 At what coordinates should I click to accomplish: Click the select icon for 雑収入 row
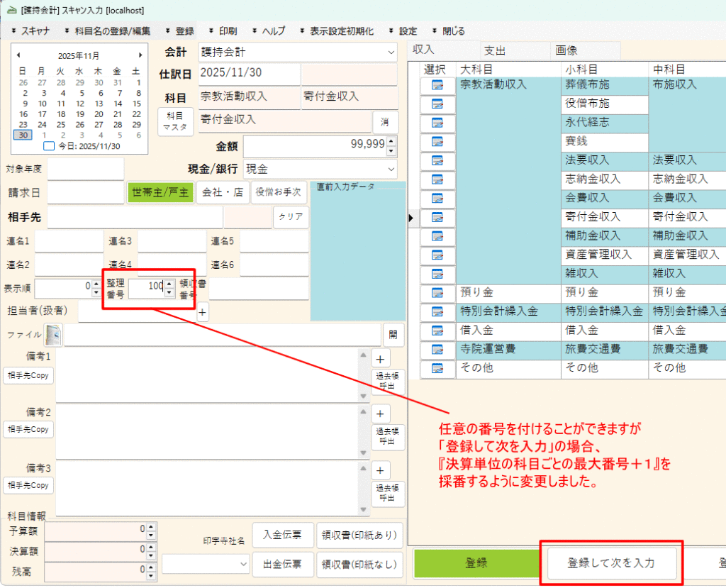click(x=437, y=273)
